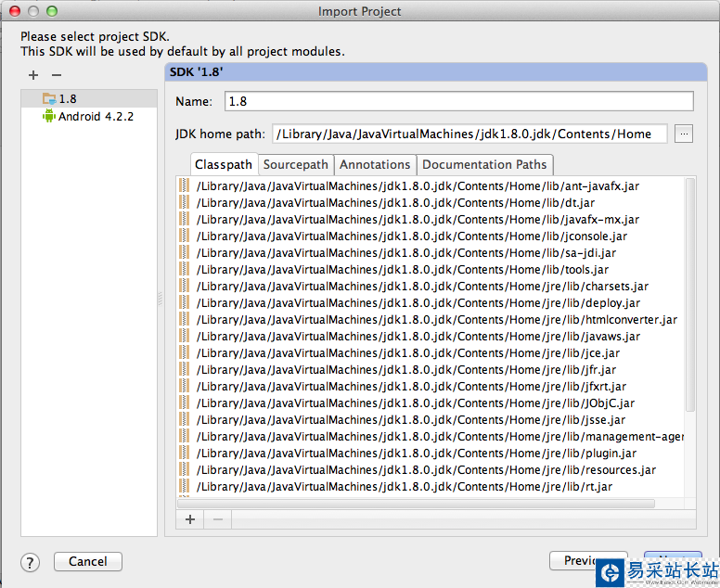The height and width of the screenshot is (588, 720).
Task: Select the charsets.jar classpath entry
Action: point(422,287)
